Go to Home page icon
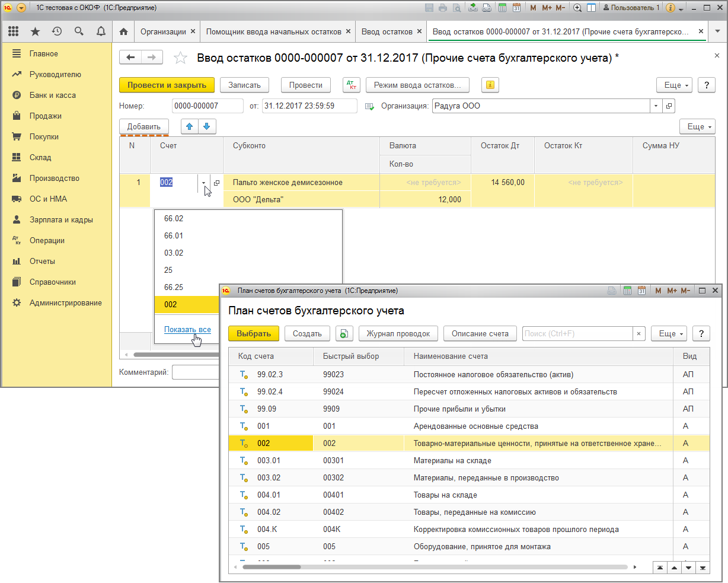The image size is (728, 583). 123,31
